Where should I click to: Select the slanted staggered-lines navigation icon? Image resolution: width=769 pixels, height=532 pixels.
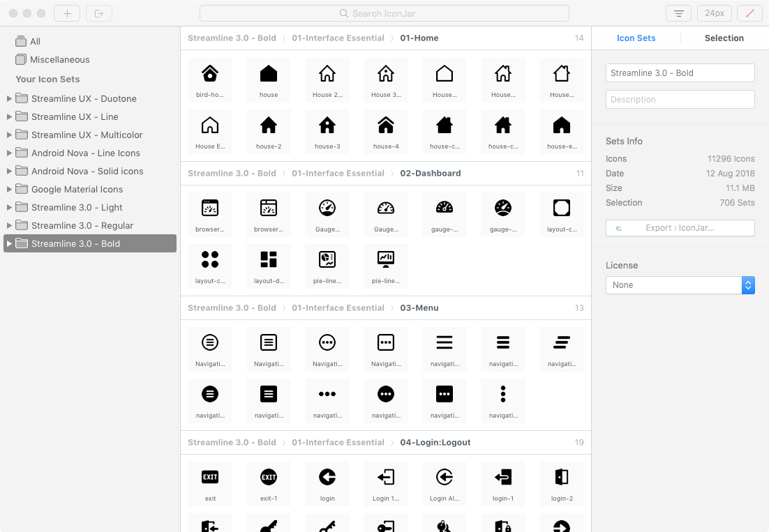coord(562,349)
